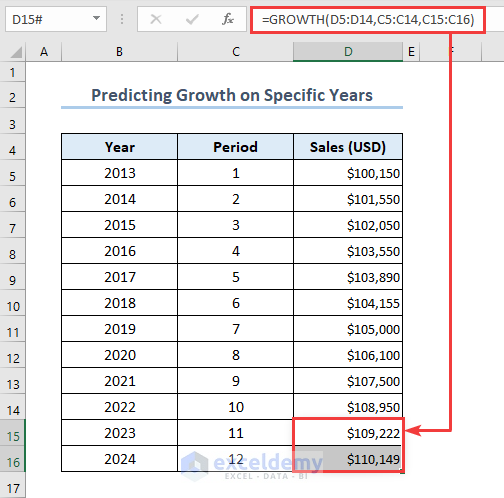Select the predicted sales cell $110,149

pos(348,459)
